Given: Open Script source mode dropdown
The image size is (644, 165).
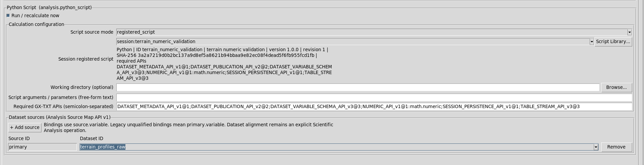Looking at the screenshot, I should pos(629,32).
